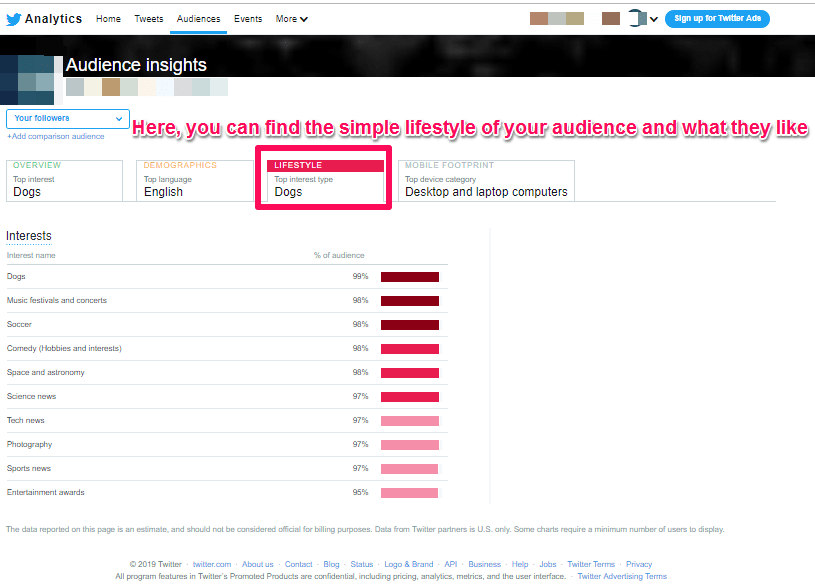Viewport: 815px width, 587px height.
Task: Open the account avatar dropdown arrow
Action: coord(654,19)
